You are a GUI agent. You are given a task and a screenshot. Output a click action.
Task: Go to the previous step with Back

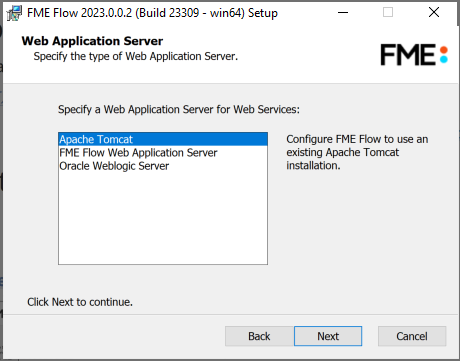pos(259,336)
